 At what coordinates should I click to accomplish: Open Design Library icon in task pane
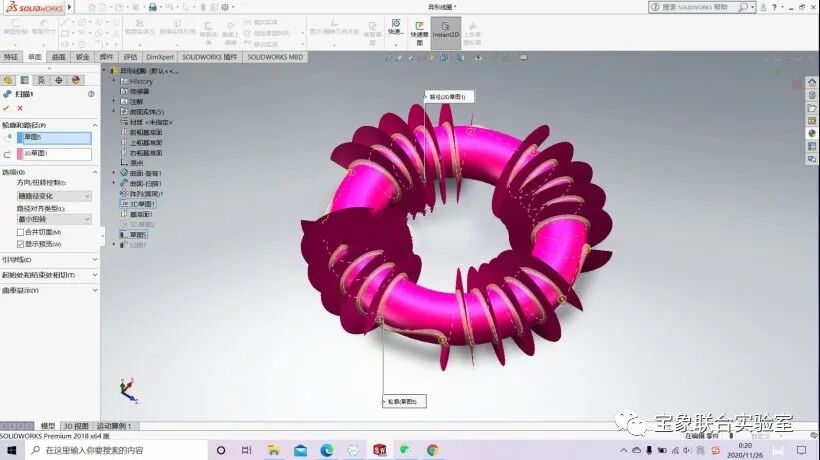[812, 95]
